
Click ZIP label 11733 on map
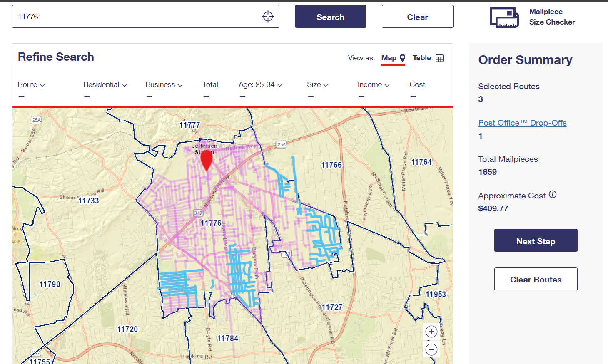[89, 201]
